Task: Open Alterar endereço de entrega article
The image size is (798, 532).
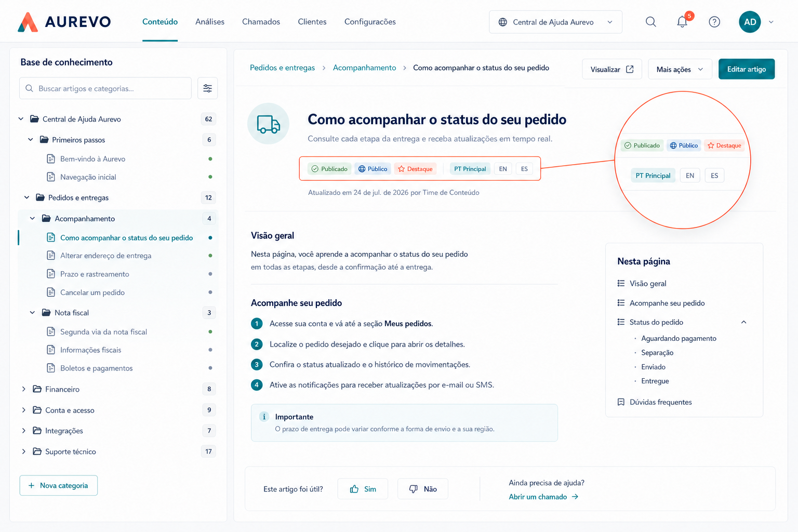Action: (105, 256)
